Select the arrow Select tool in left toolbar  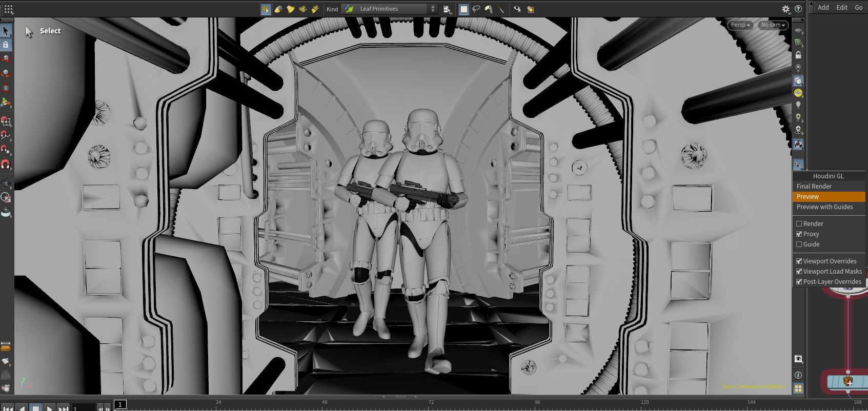6,31
